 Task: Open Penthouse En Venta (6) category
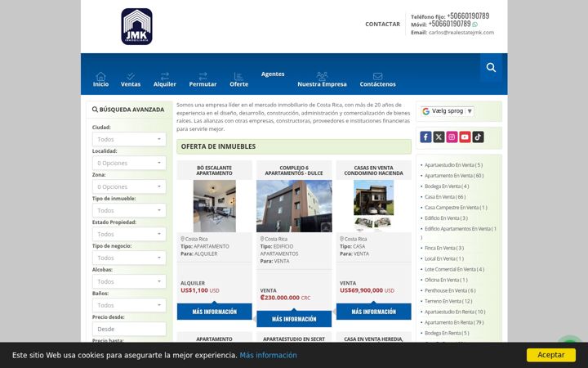tap(450, 290)
